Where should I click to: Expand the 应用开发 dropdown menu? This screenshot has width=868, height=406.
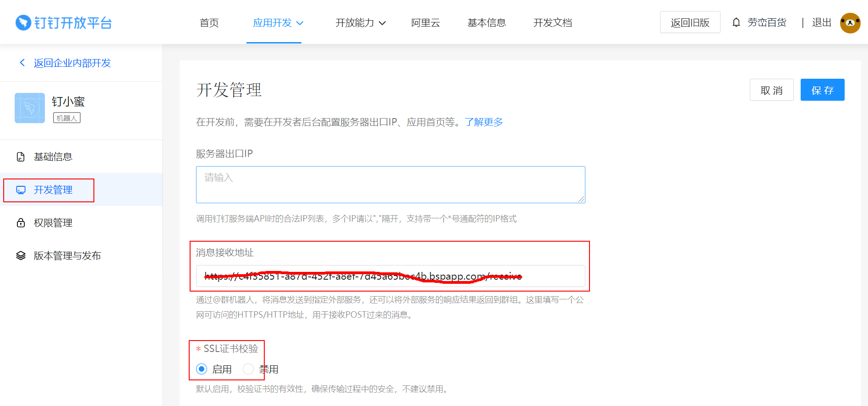tap(278, 23)
